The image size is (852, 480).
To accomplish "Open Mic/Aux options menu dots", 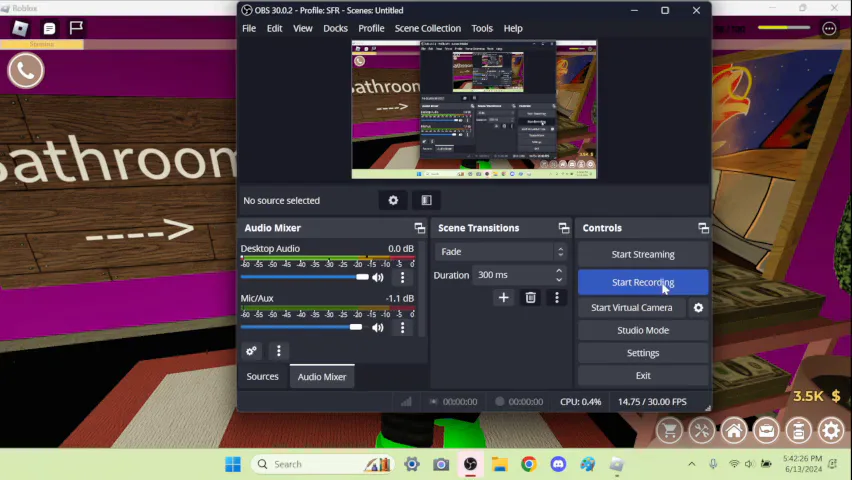I will pos(402,327).
